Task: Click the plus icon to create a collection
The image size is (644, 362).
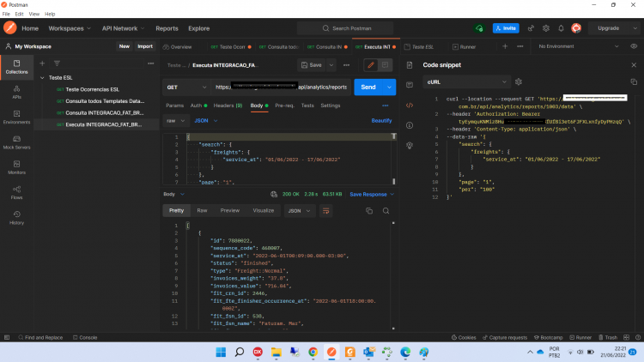Action: [x=42, y=63]
